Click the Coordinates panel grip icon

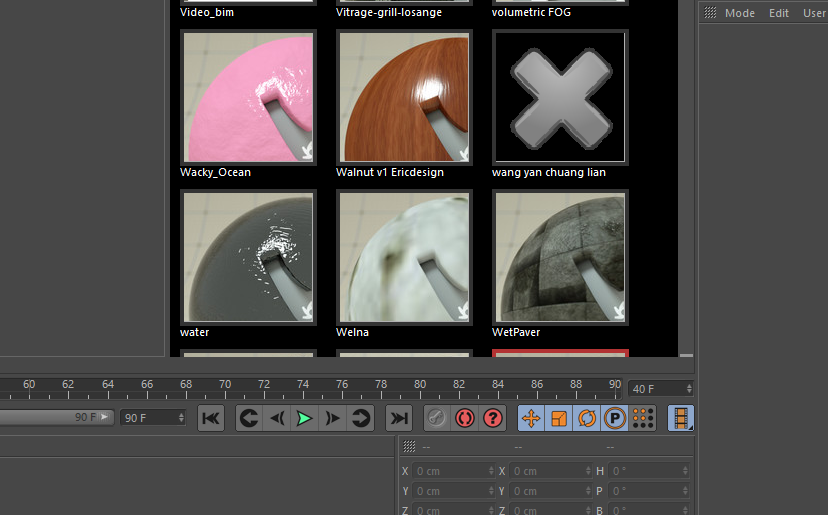409,446
